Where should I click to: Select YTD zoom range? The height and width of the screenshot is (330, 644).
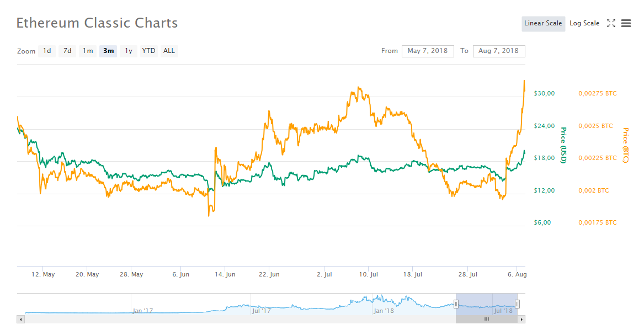148,51
